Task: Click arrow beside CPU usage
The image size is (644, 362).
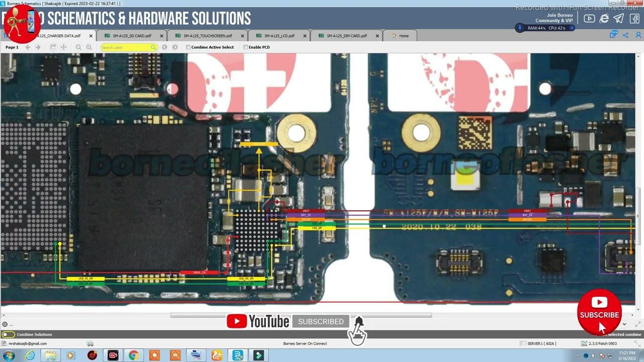Action: [571, 28]
